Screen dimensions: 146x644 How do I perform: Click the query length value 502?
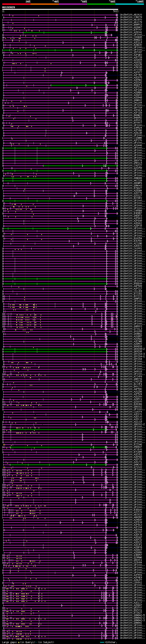pos(115,11)
